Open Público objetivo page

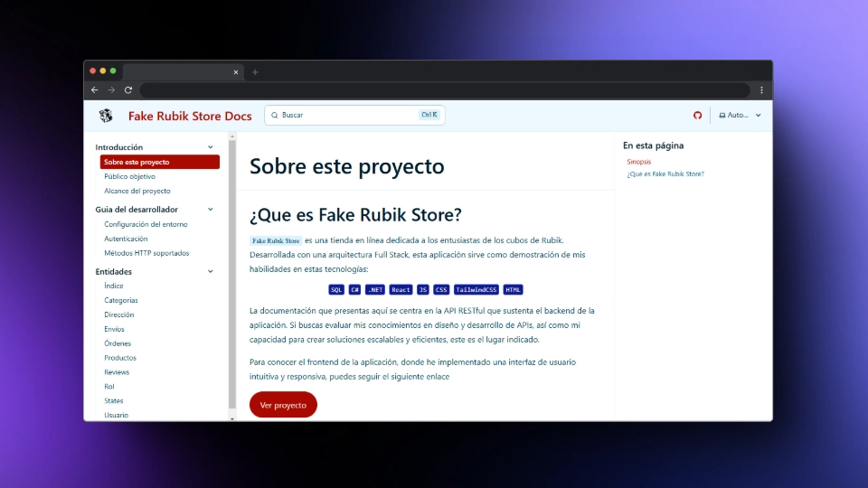(x=129, y=176)
